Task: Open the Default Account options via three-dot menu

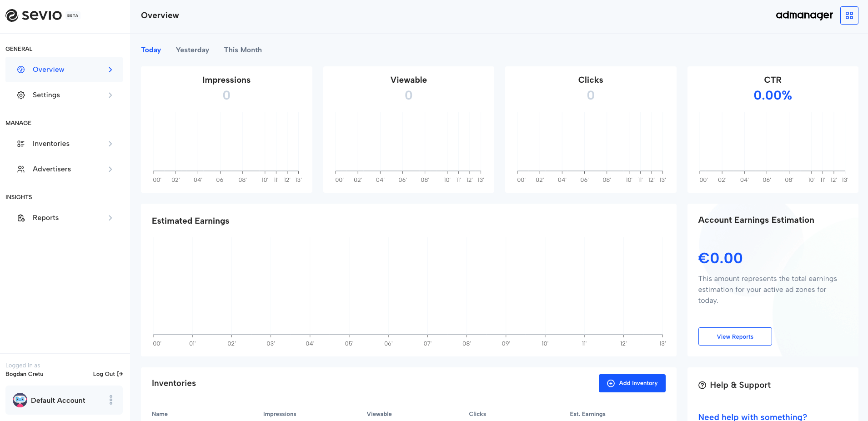Action: click(110, 400)
